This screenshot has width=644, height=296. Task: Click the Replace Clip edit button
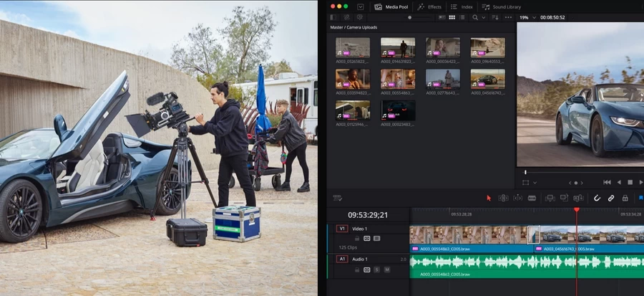[x=578, y=198]
